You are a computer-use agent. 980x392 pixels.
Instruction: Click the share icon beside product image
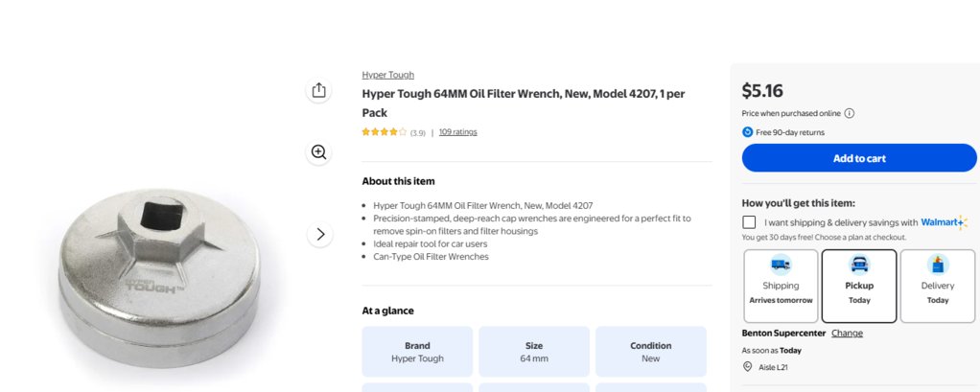318,90
